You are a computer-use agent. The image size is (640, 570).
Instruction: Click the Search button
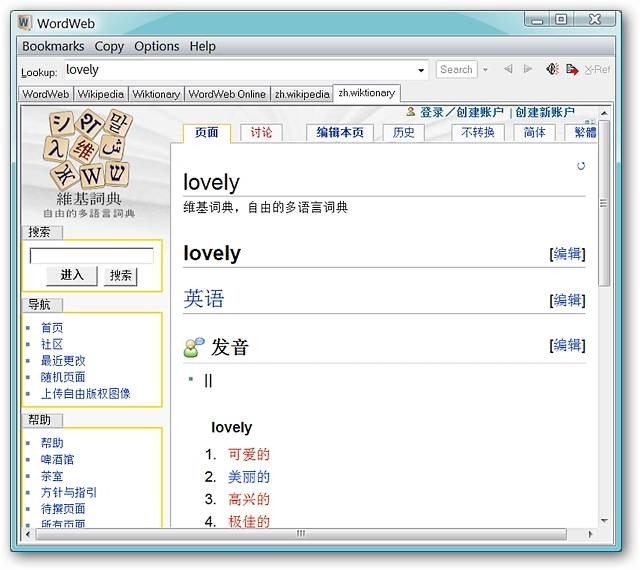(456, 69)
